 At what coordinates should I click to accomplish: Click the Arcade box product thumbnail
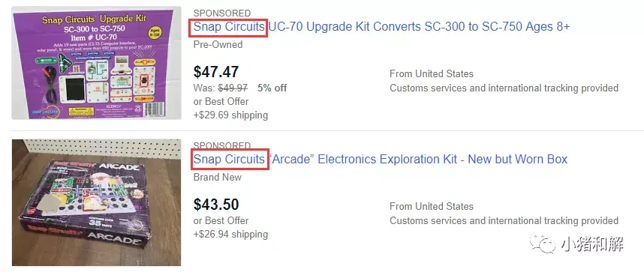click(97, 202)
